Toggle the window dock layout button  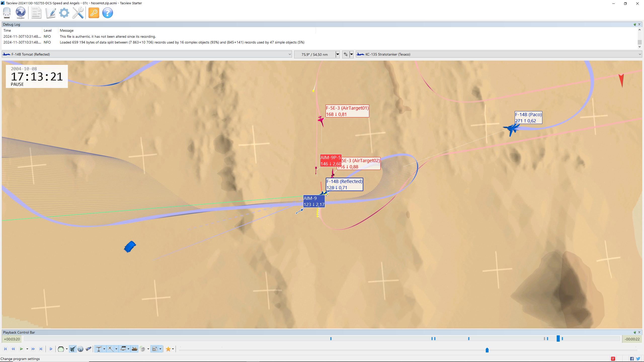coord(154,349)
